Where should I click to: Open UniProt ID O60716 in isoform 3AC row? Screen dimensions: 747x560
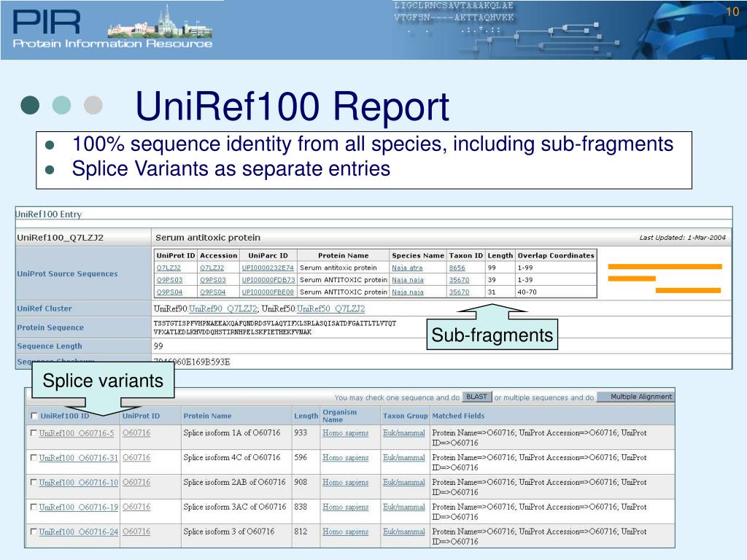click(136, 507)
